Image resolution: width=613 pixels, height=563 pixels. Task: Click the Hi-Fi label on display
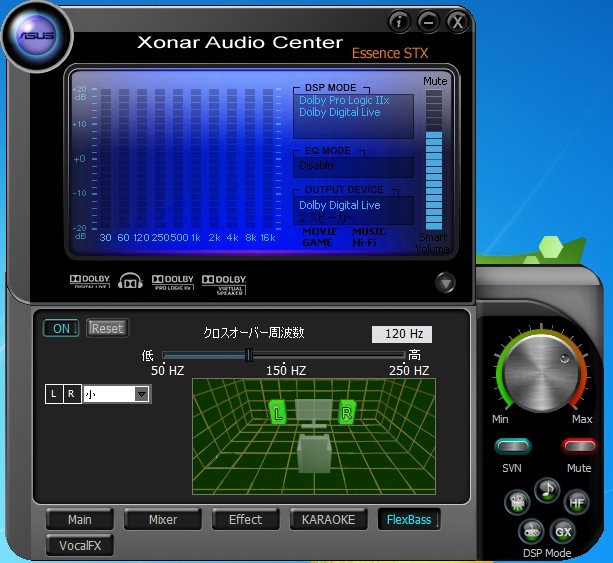[x=364, y=243]
